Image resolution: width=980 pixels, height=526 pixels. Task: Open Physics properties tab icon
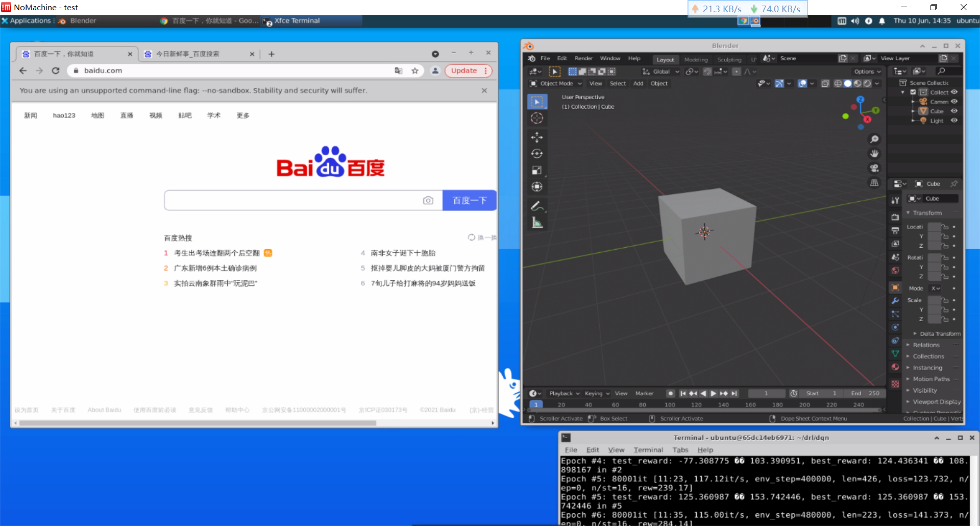895,327
